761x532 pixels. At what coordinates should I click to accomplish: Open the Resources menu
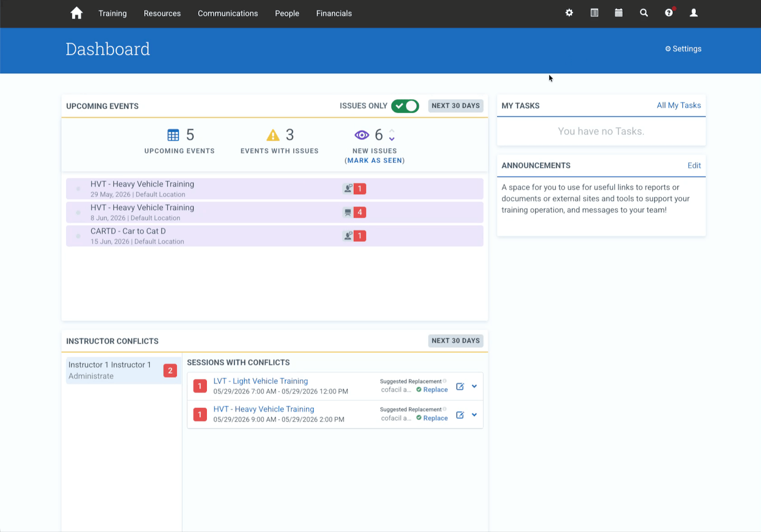[x=162, y=13]
